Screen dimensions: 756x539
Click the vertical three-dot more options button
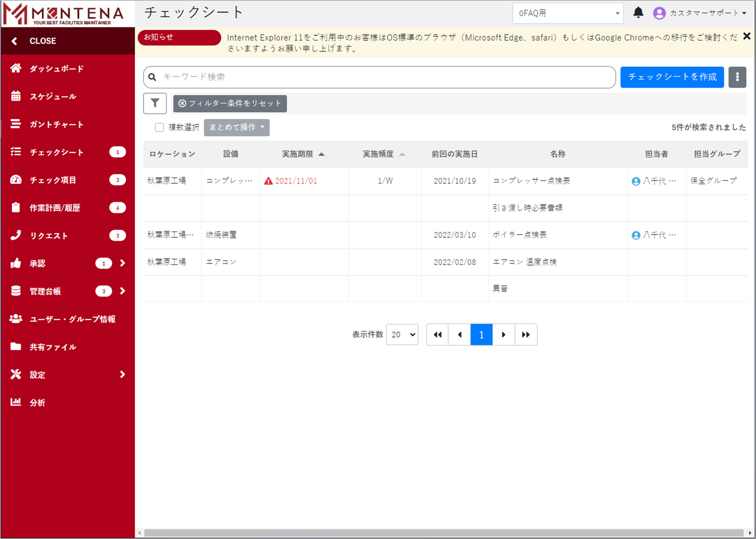tap(737, 77)
